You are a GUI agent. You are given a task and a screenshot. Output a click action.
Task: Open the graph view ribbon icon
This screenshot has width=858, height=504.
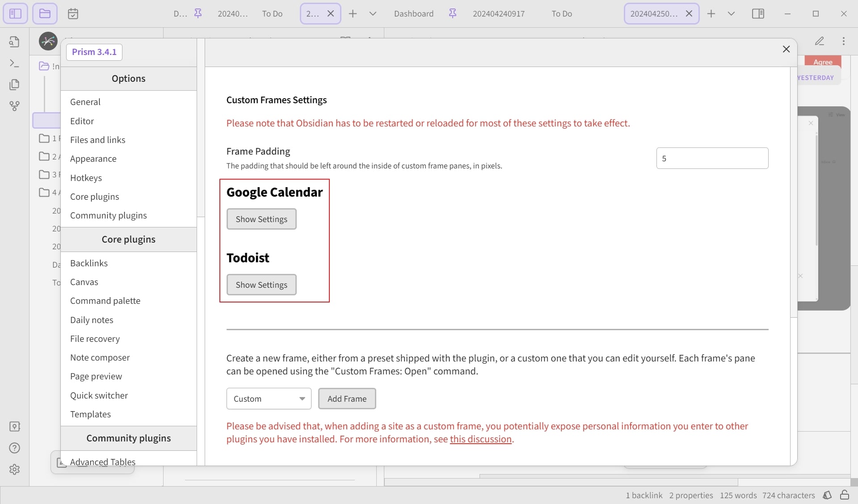[14, 106]
